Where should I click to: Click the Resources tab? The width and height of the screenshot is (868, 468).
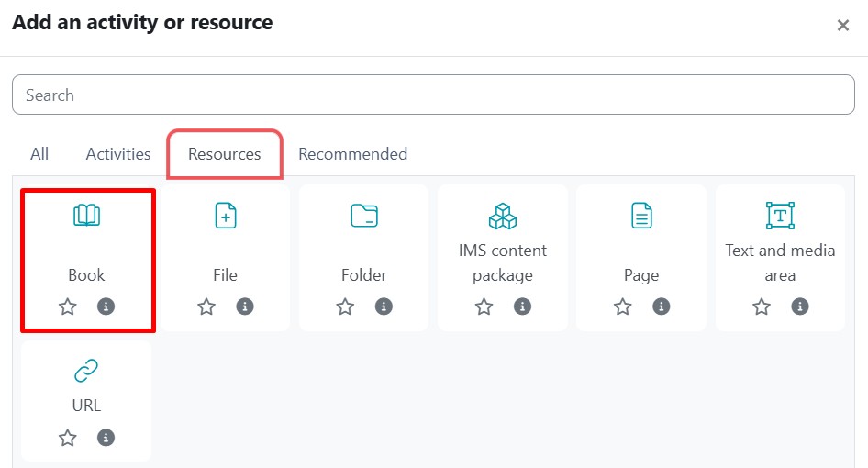click(x=225, y=154)
